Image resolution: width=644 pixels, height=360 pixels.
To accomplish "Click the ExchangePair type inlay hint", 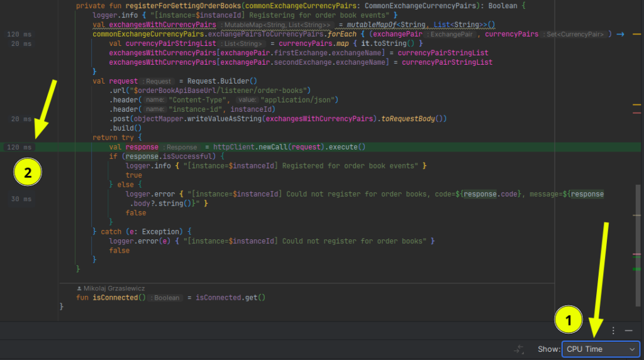I will pos(452,35).
